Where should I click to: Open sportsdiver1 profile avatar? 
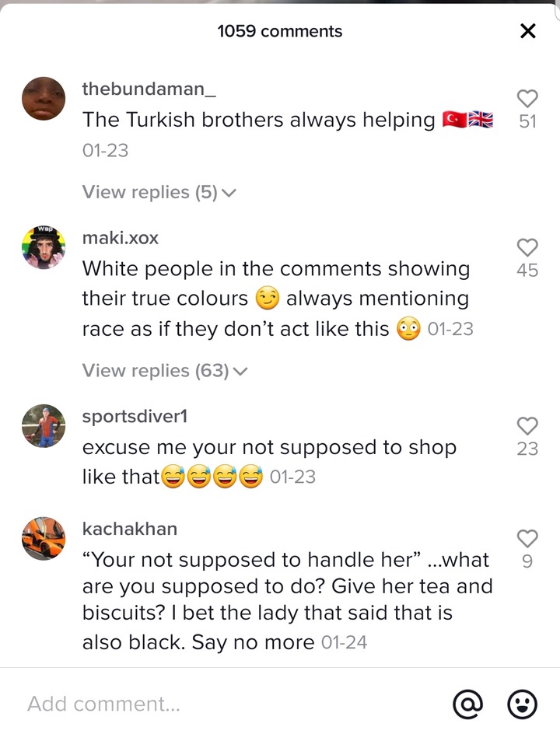click(x=44, y=426)
